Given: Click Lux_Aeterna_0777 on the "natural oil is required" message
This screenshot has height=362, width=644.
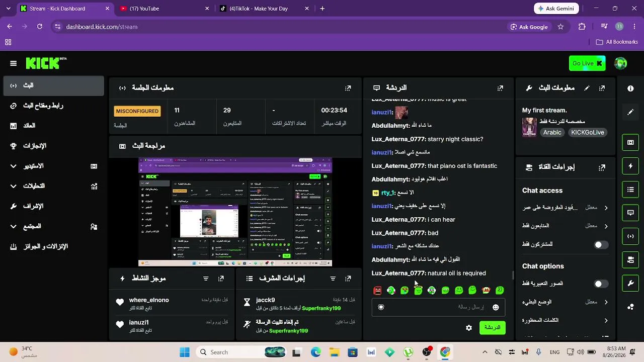Looking at the screenshot, I should click(398, 274).
